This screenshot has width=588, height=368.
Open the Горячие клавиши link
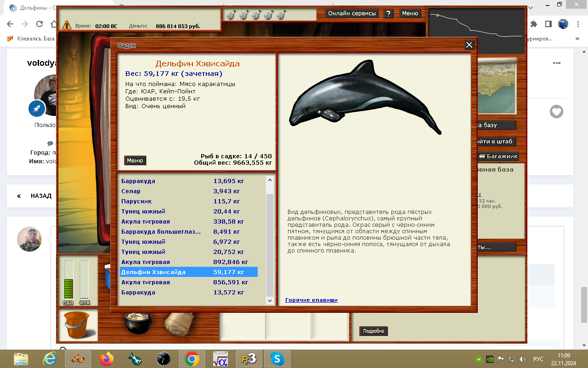(x=311, y=300)
